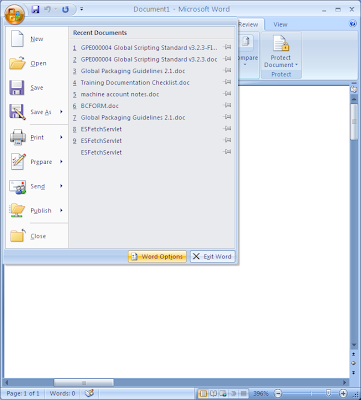
Task: Click the 396% zoom level button
Action: [x=261, y=394]
